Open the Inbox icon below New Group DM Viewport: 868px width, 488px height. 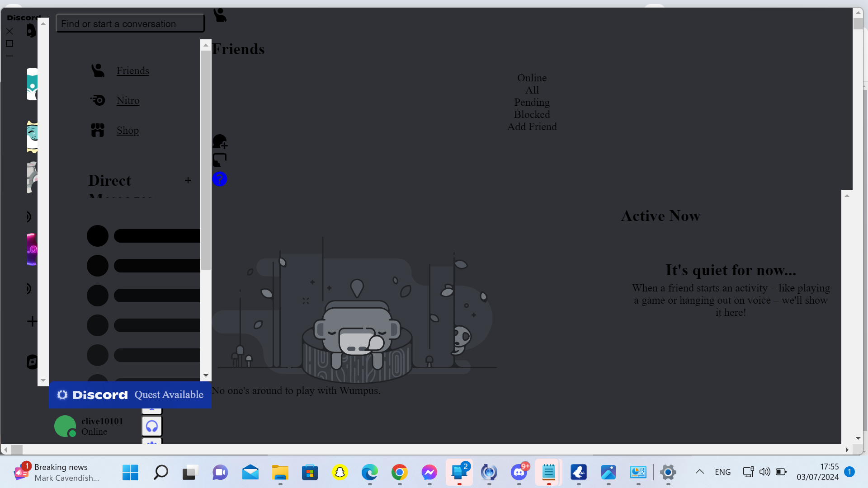pyautogui.click(x=220, y=160)
